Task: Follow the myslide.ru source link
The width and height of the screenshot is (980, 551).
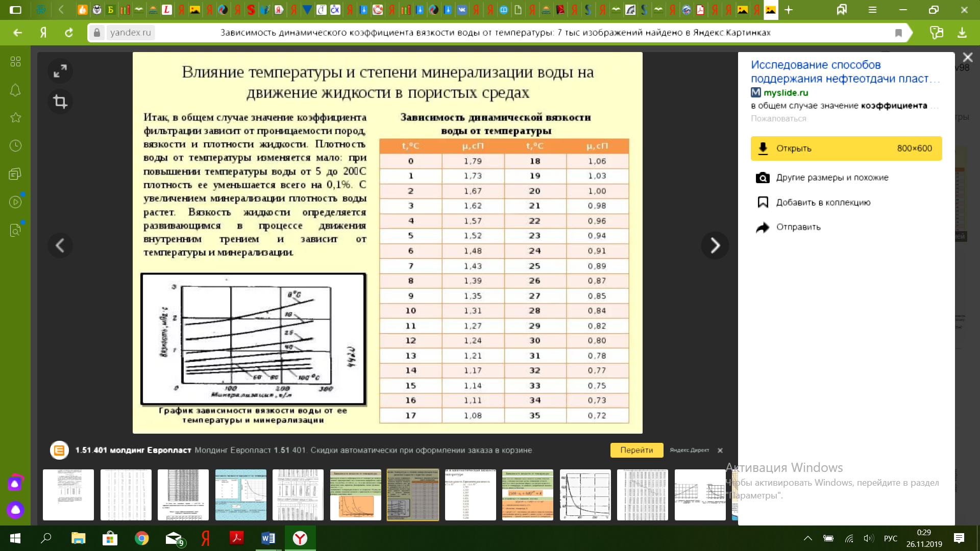Action: [786, 92]
